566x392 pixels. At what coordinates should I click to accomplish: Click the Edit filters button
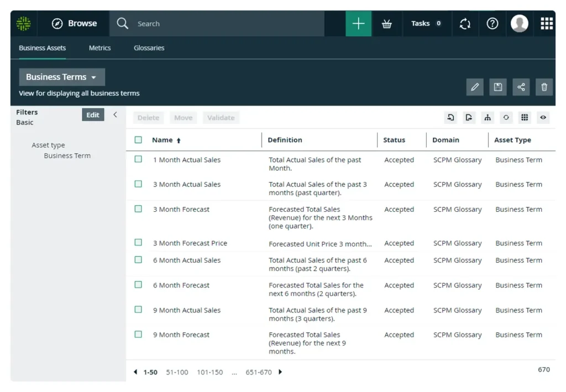pos(93,115)
